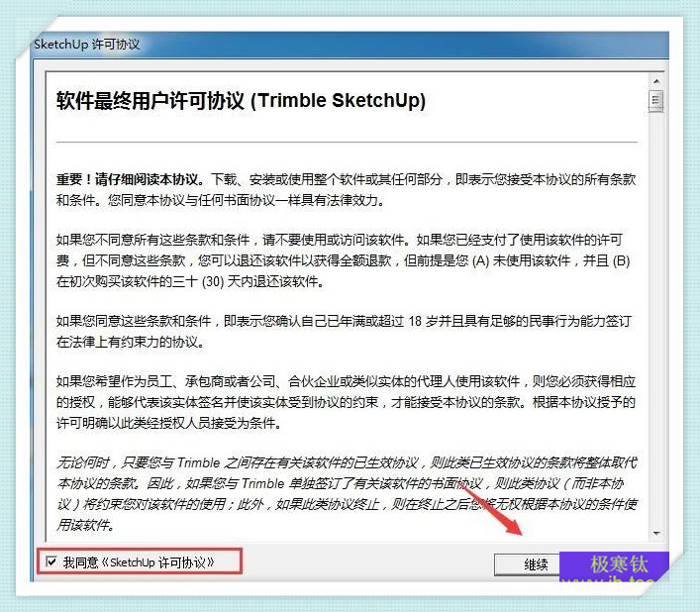This screenshot has height=612, width=700.
Task: Click the paragraph starting 如果您希望作为员工
Action: 346,402
